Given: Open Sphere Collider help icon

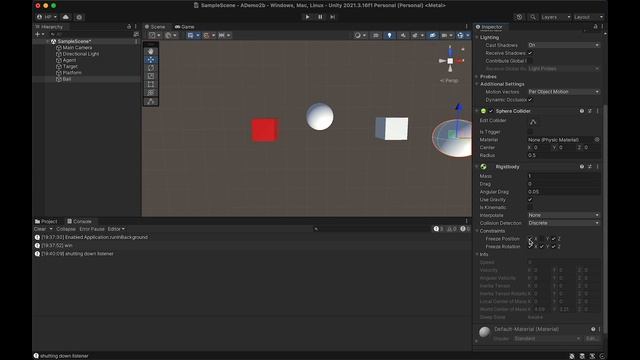Looking at the screenshot, I should point(582,111).
